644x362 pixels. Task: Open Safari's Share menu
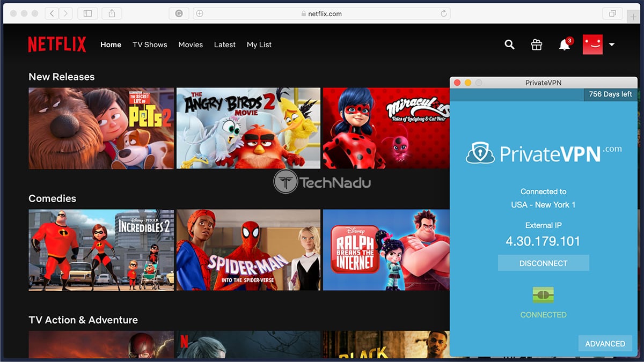[112, 13]
